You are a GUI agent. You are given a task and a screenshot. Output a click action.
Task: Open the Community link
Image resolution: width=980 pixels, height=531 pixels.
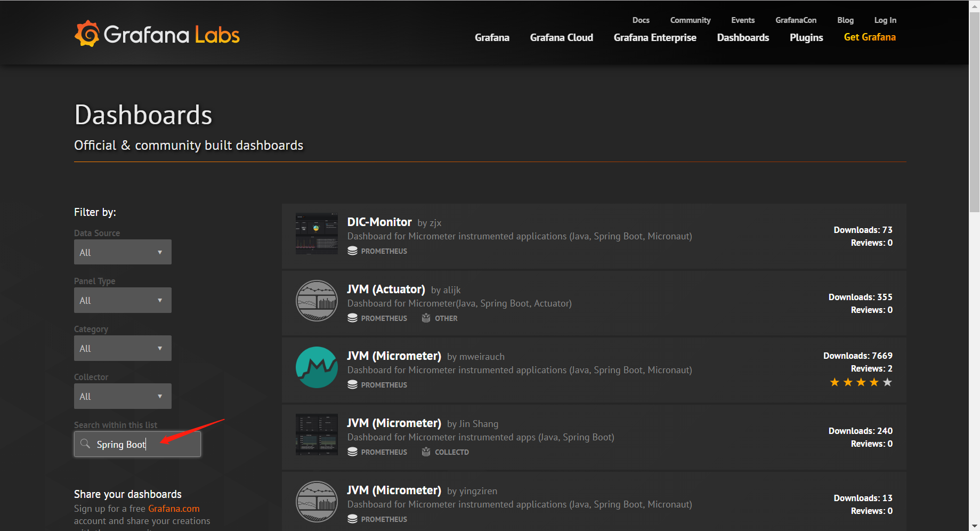click(690, 20)
